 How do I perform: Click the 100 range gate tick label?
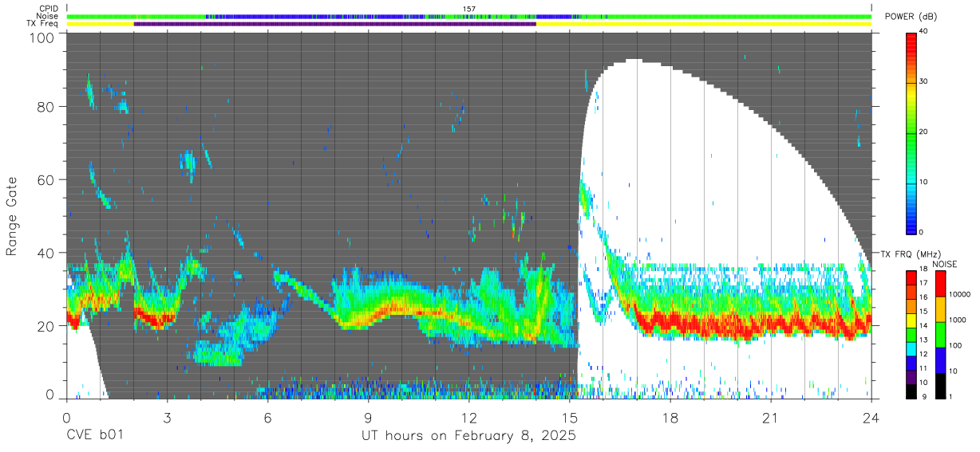coord(41,37)
